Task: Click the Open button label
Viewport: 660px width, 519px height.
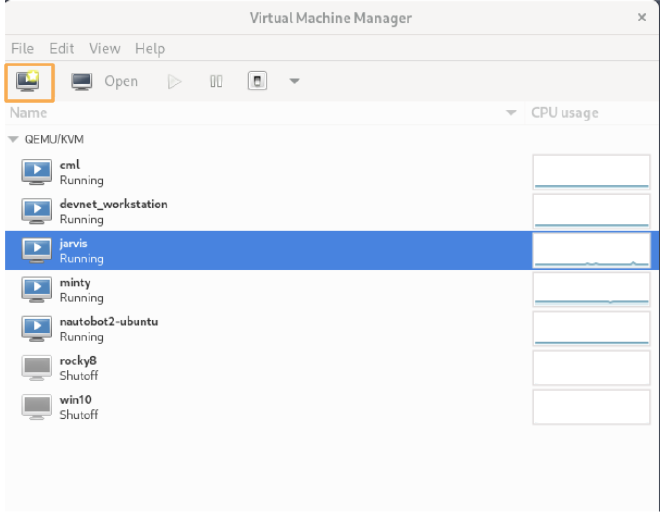Action: [121, 81]
